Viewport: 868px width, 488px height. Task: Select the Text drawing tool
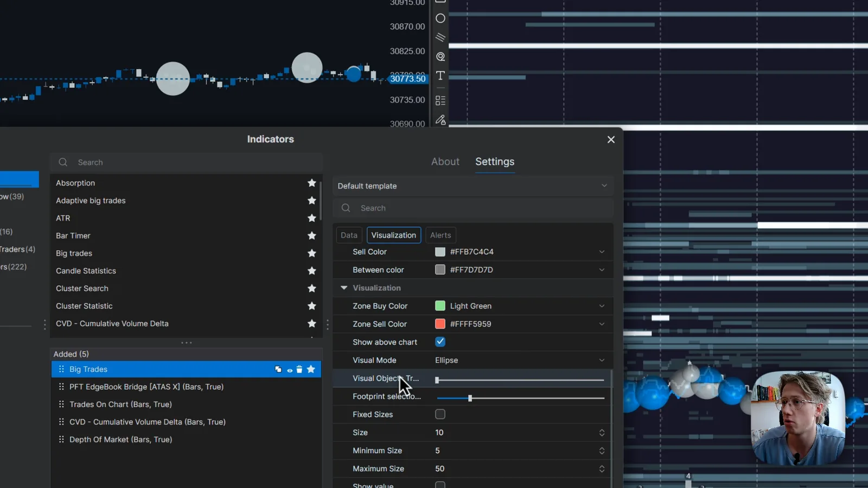[x=441, y=75]
